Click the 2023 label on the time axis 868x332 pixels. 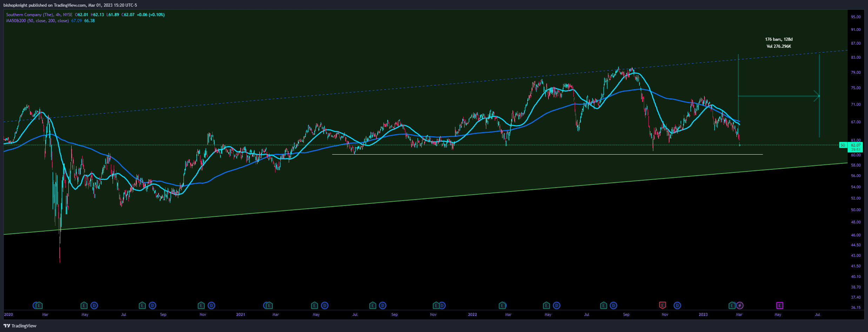point(703,314)
